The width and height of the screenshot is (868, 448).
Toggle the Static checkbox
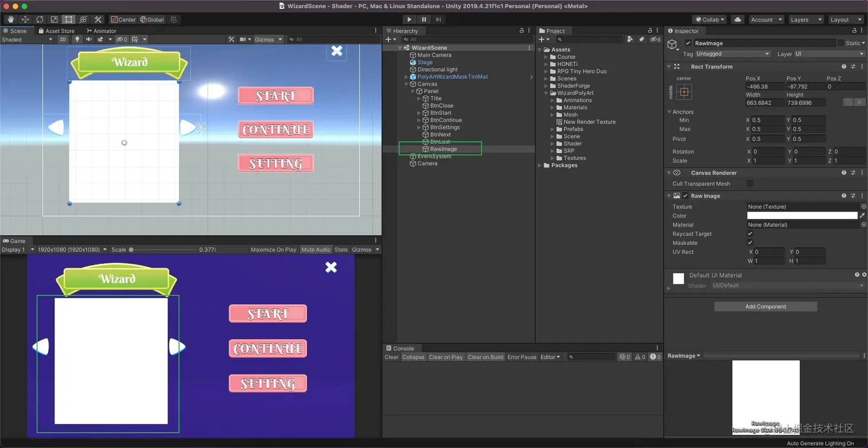(x=841, y=44)
